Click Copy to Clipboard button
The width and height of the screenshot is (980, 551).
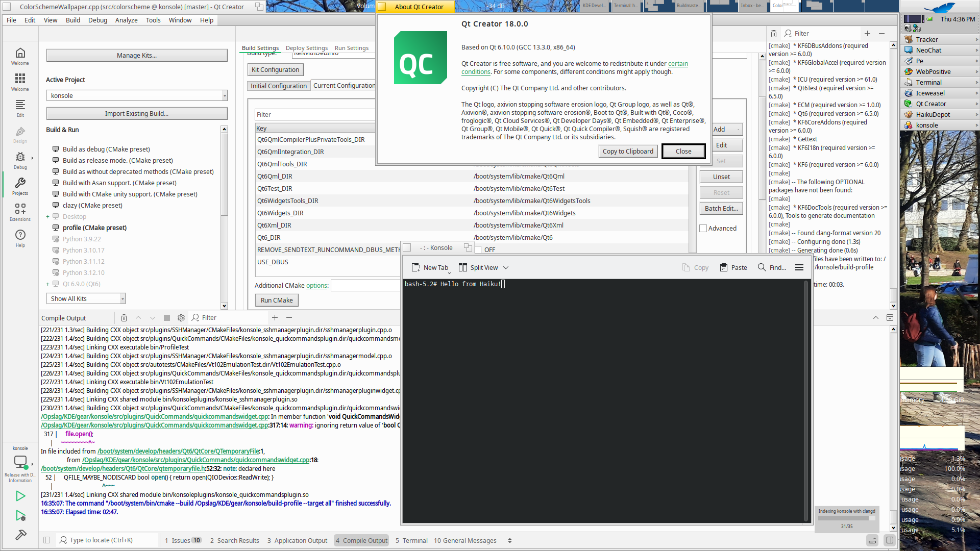[x=627, y=151]
